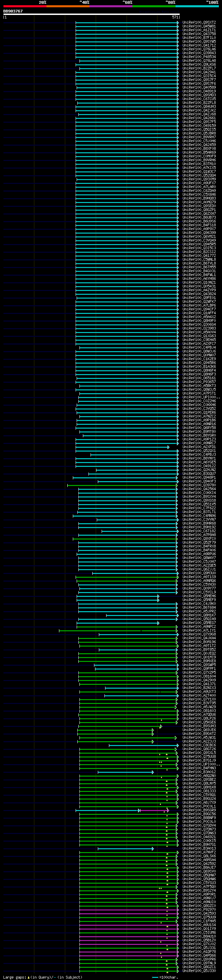Select hit label UniRef100_B9SUH3
222x980 pixels.
pyautogui.click(x=199, y=726)
